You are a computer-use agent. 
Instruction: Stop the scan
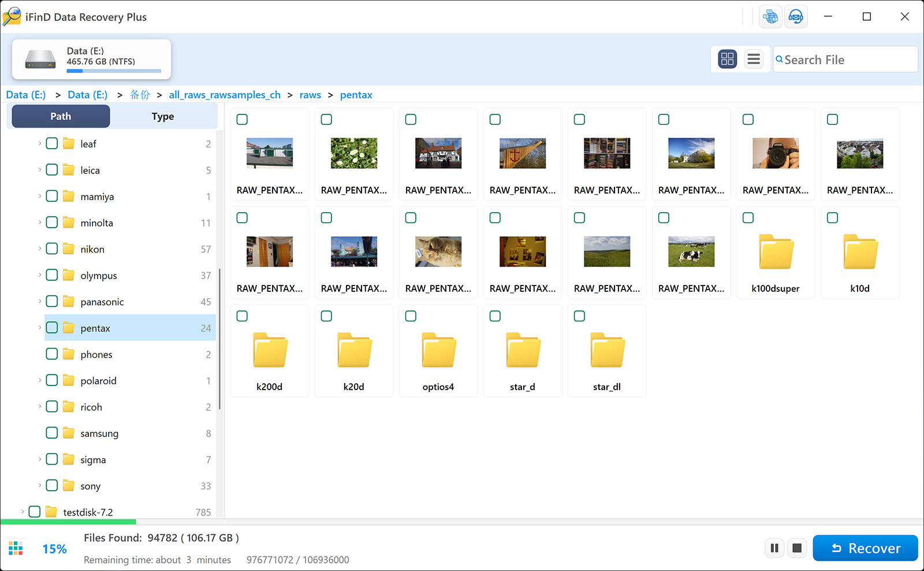[797, 548]
